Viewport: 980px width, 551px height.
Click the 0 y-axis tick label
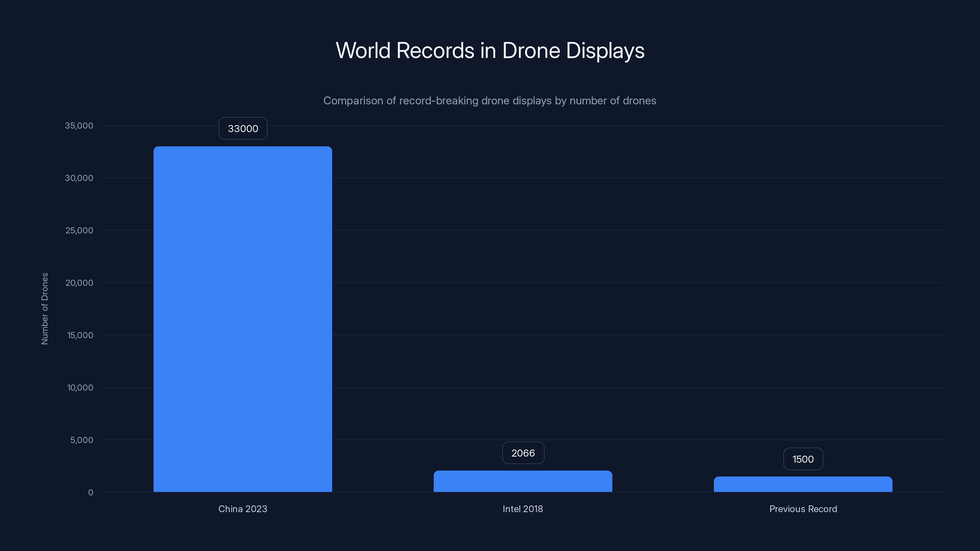tap(91, 493)
